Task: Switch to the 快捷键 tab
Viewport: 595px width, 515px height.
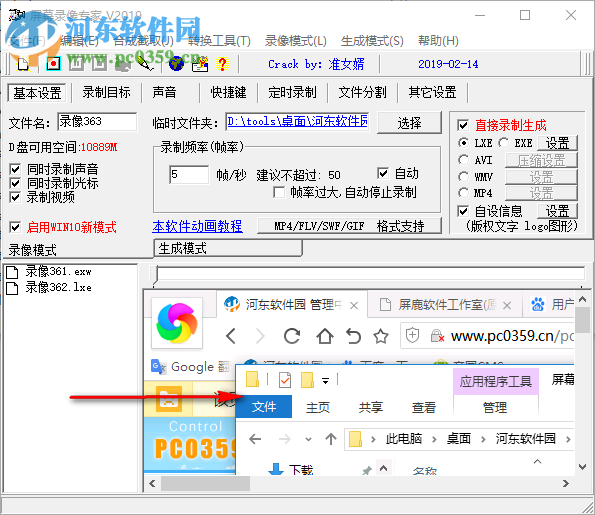Action: (x=228, y=92)
